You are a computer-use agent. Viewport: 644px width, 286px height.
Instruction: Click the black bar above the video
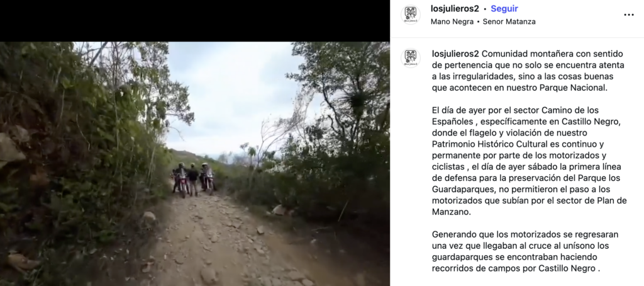(195, 21)
